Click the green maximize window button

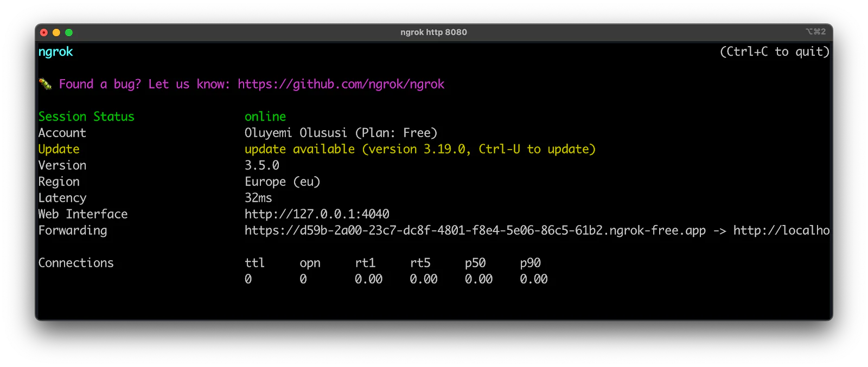(x=69, y=33)
